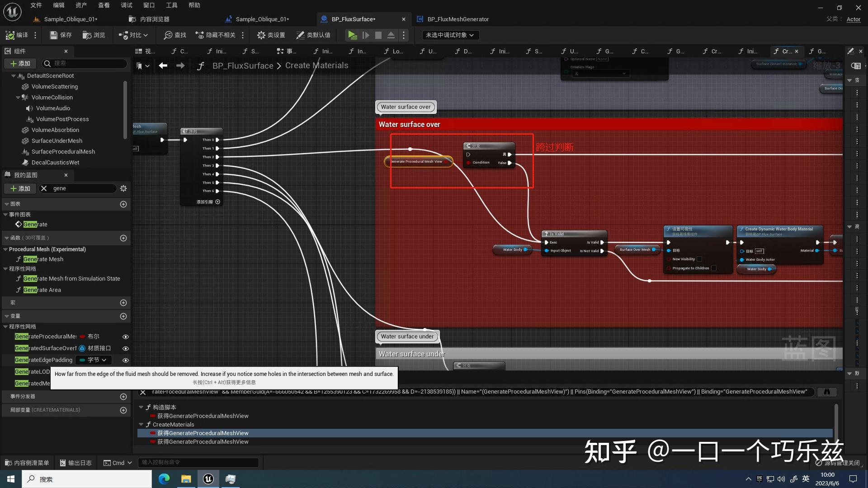Click the Water surface over comment bubble
The width and height of the screenshot is (868, 488).
tap(406, 107)
